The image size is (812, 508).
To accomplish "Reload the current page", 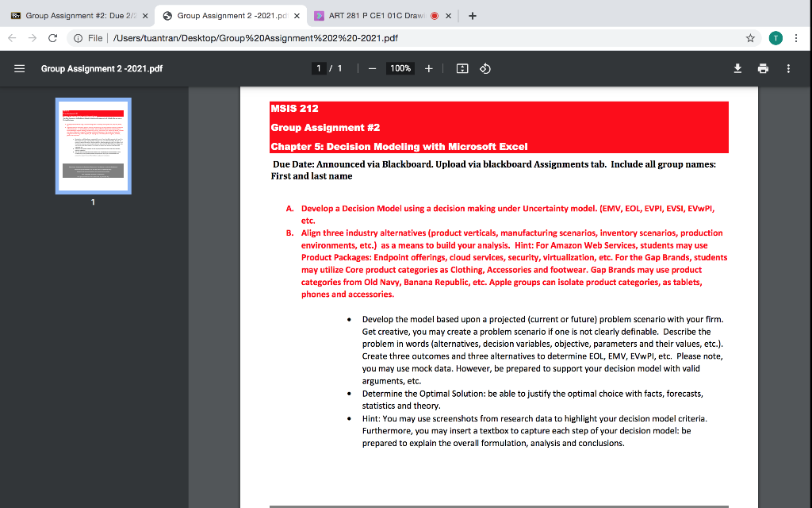I will pos(53,37).
